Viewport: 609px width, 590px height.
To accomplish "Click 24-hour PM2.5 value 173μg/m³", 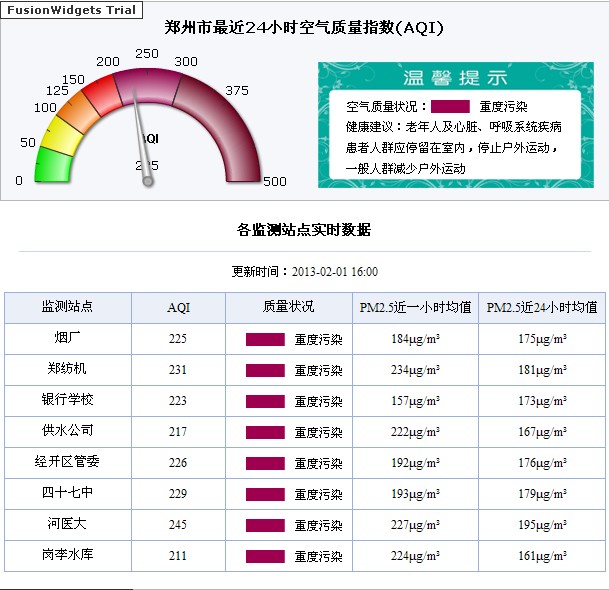I will (x=542, y=401).
